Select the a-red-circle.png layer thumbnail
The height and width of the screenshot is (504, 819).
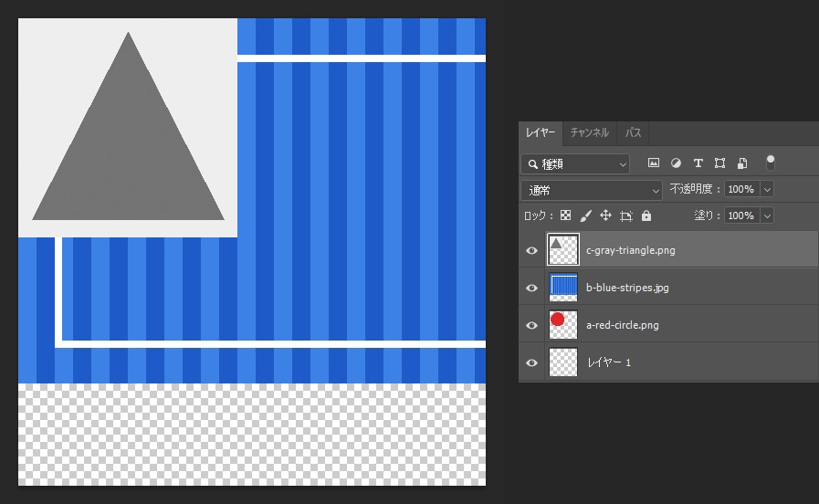[563, 325]
